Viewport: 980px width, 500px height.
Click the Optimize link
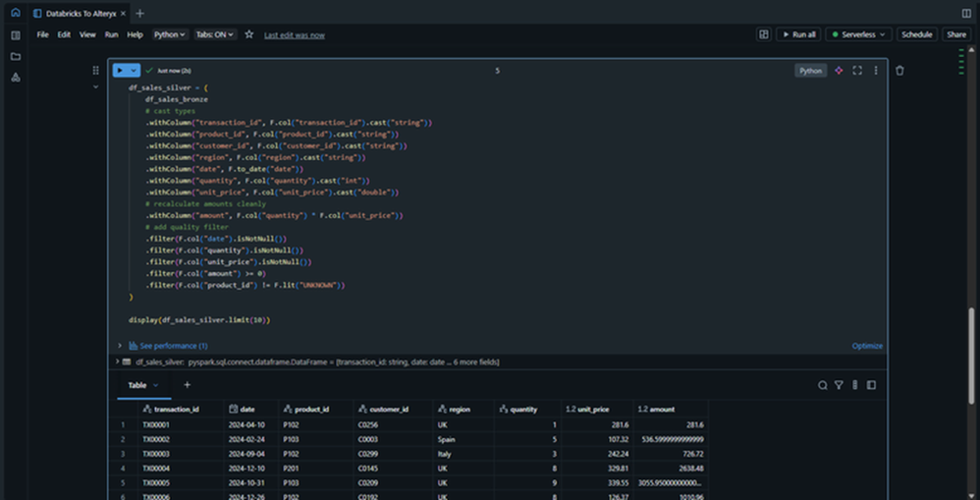867,346
